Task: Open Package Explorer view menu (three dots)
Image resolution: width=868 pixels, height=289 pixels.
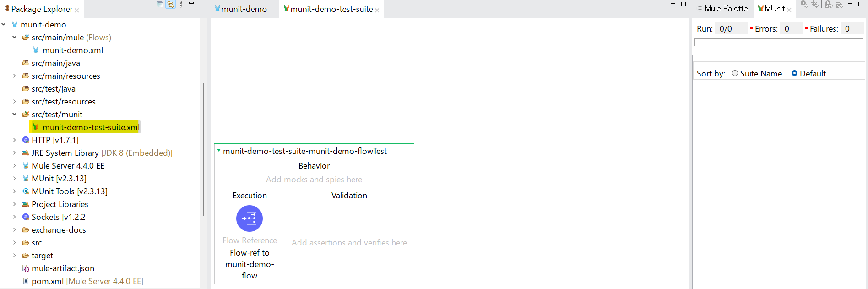Action: tap(181, 5)
